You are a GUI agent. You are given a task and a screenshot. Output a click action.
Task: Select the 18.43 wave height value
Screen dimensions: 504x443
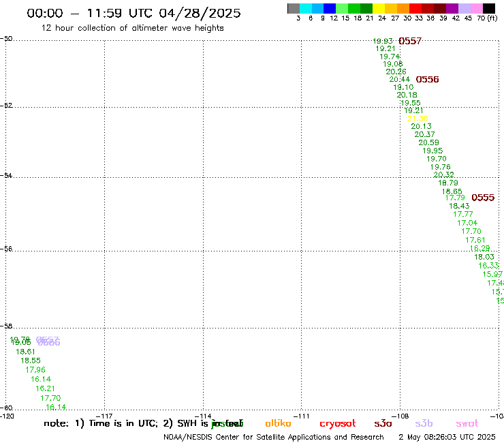459,206
